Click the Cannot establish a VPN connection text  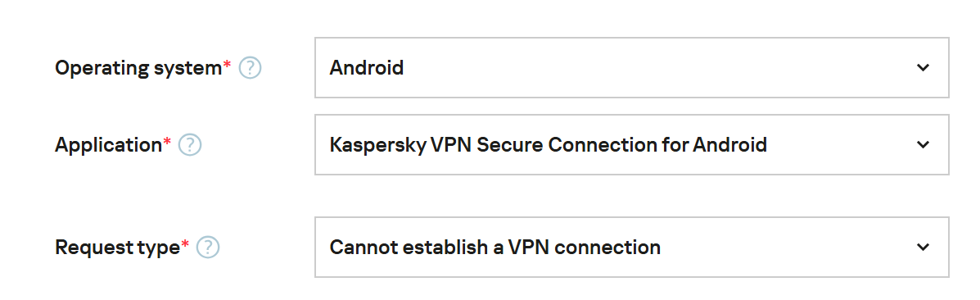[495, 248]
